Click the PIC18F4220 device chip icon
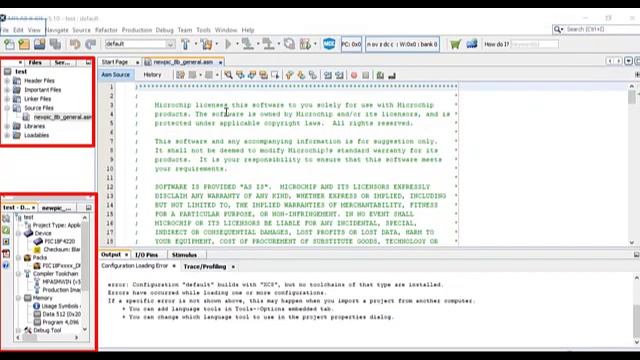 point(38,241)
